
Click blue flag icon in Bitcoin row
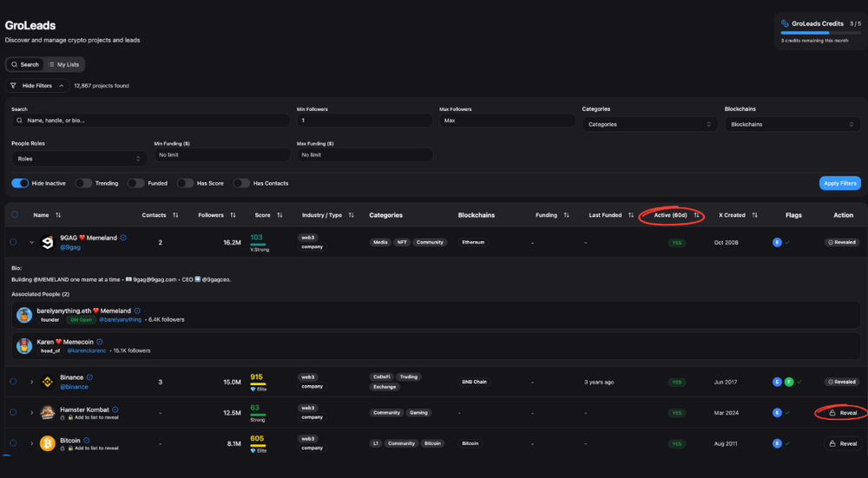point(777,443)
